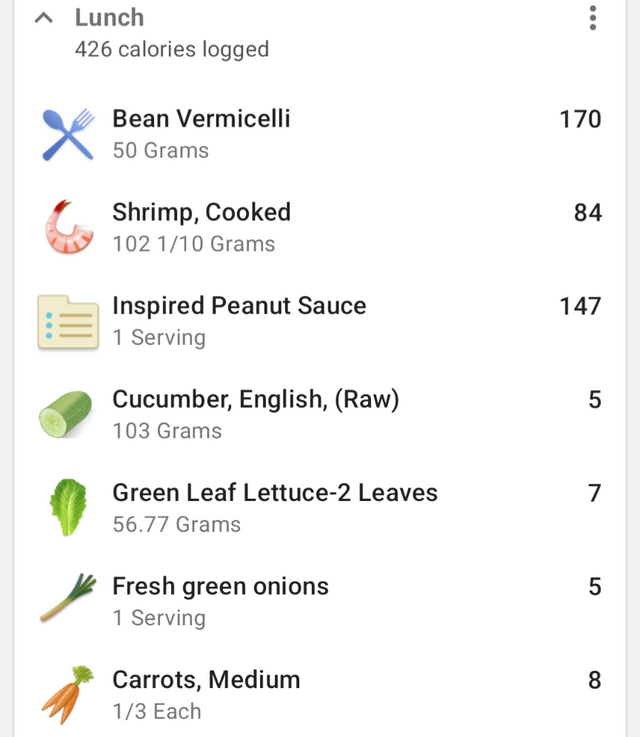Select the Inspired Peanut Sauce entry
The image size is (640, 737).
tap(320, 321)
